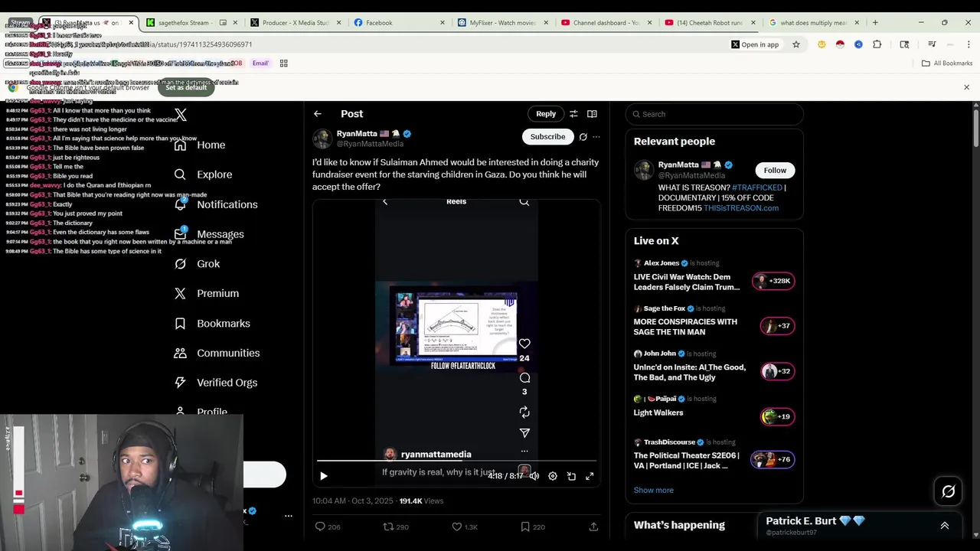Open account options menu in sidebar
The height and width of the screenshot is (551, 980).
coord(289,516)
